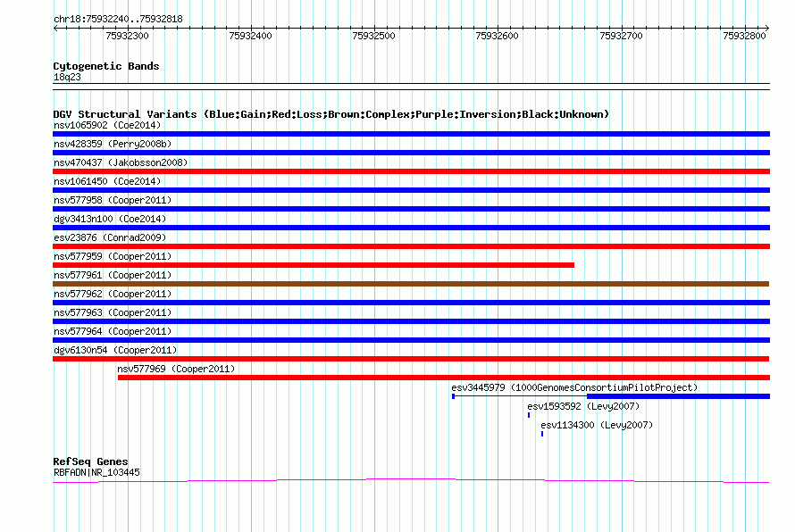The image size is (795, 532).
Task: Click the 75932300 ruler position
Action: click(127, 36)
